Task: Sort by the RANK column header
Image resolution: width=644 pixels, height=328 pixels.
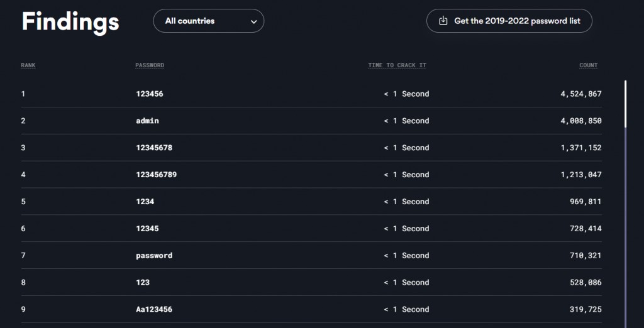Action: pos(28,65)
